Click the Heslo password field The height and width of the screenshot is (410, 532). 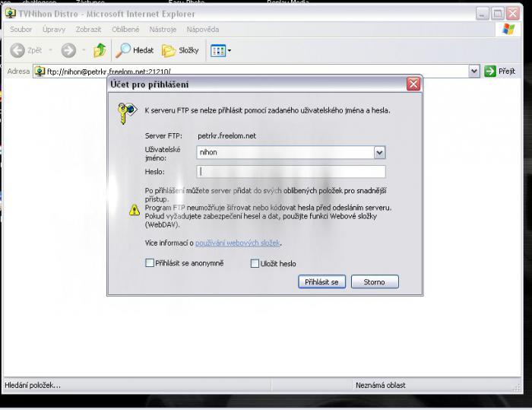tap(291, 172)
